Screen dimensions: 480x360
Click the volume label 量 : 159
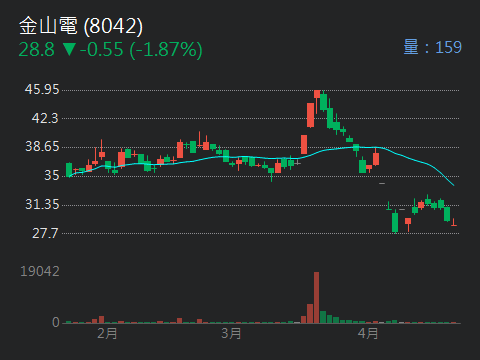[433, 47]
